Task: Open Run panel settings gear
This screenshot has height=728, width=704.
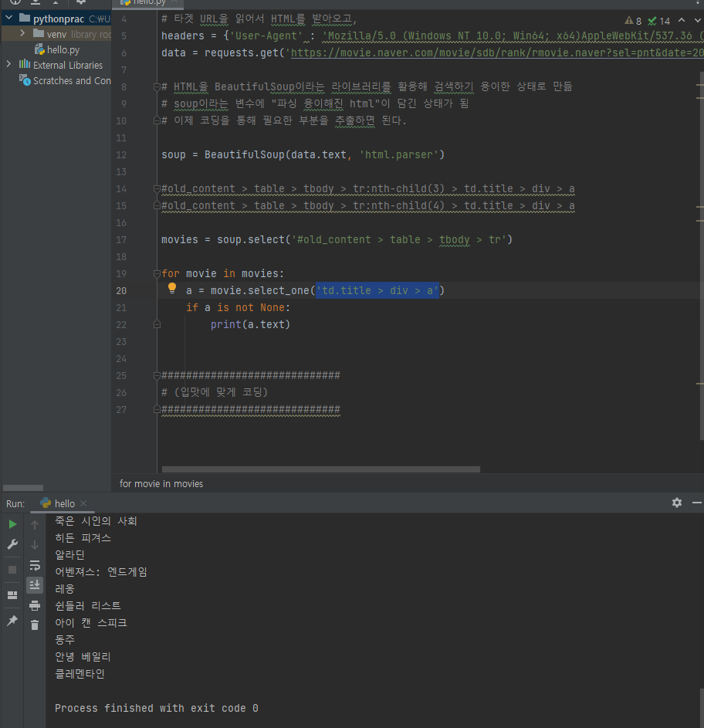Action: click(677, 503)
